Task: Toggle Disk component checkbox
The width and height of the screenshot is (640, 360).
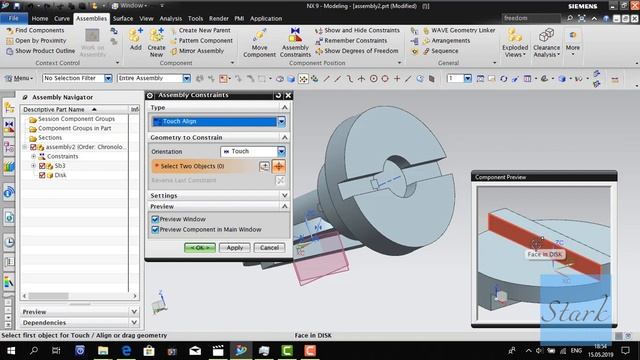Action: click(42, 175)
